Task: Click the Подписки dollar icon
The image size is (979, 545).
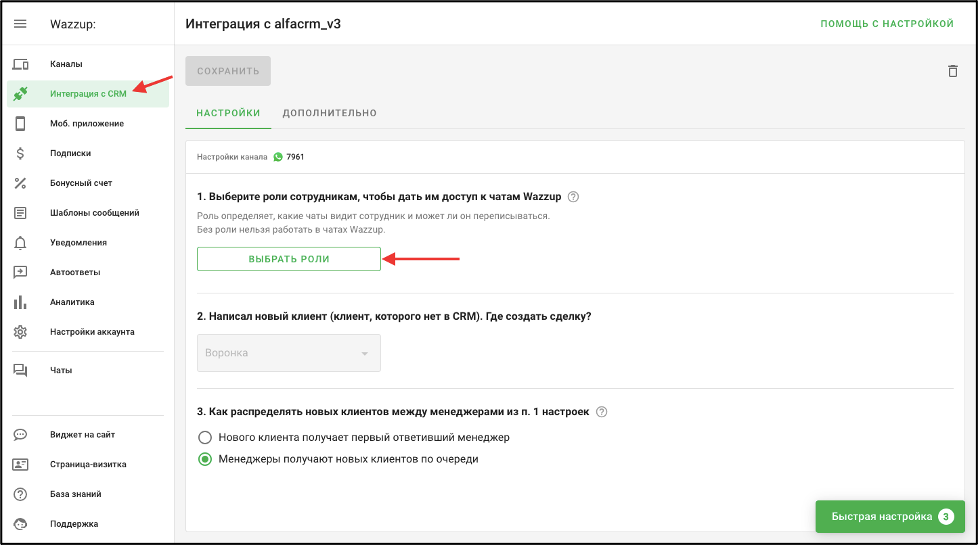Action: (x=21, y=153)
